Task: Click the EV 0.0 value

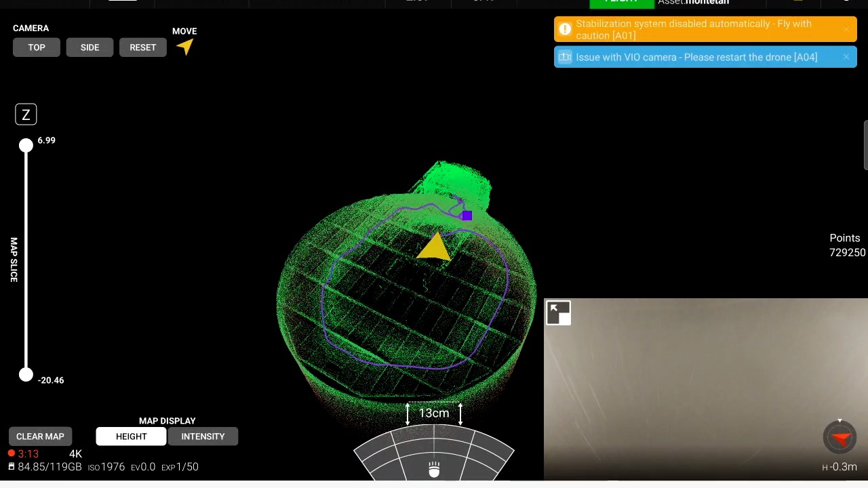Action: [x=143, y=467]
